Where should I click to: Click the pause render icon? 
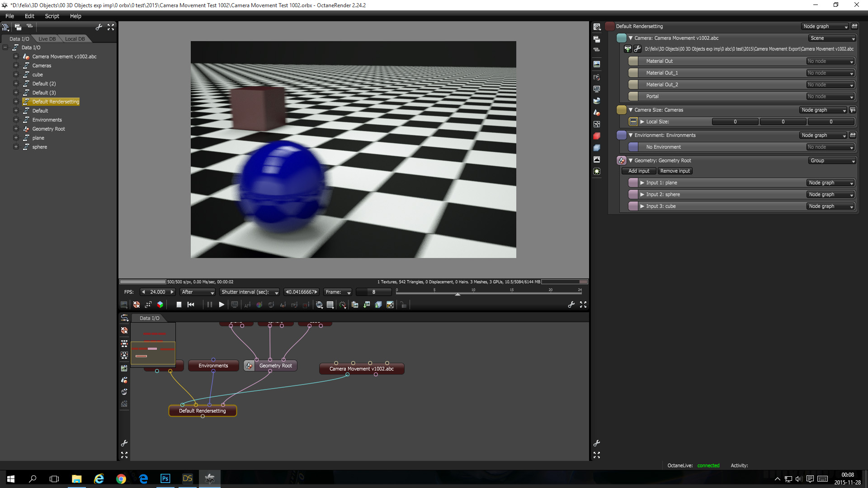(x=210, y=305)
